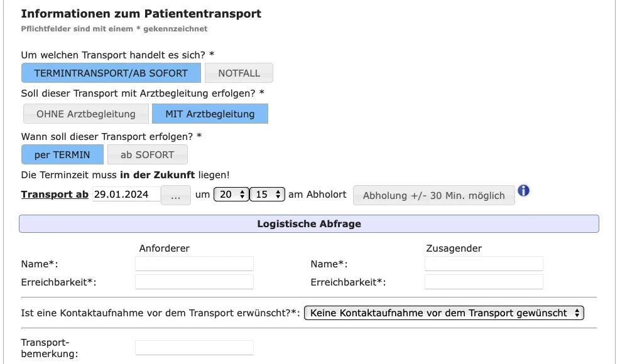
Task: Click the Transportbemerkung input field
Action: (x=194, y=348)
